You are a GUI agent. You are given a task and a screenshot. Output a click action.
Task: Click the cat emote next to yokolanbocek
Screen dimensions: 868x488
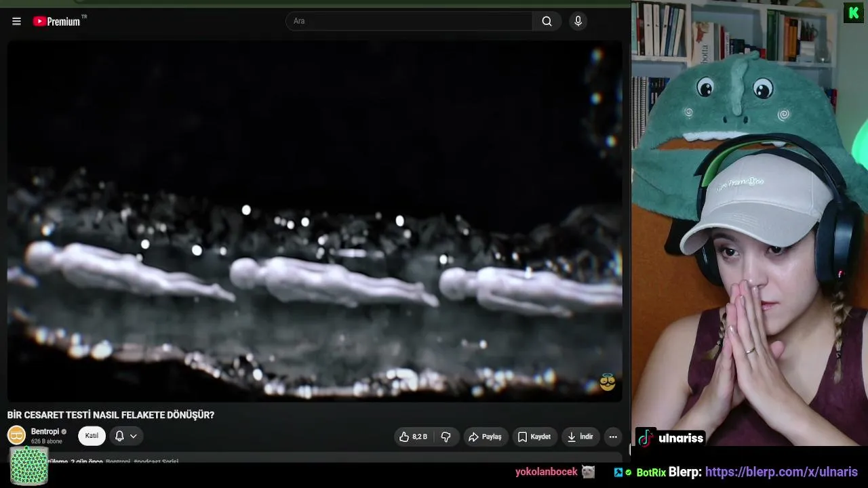[588, 472]
